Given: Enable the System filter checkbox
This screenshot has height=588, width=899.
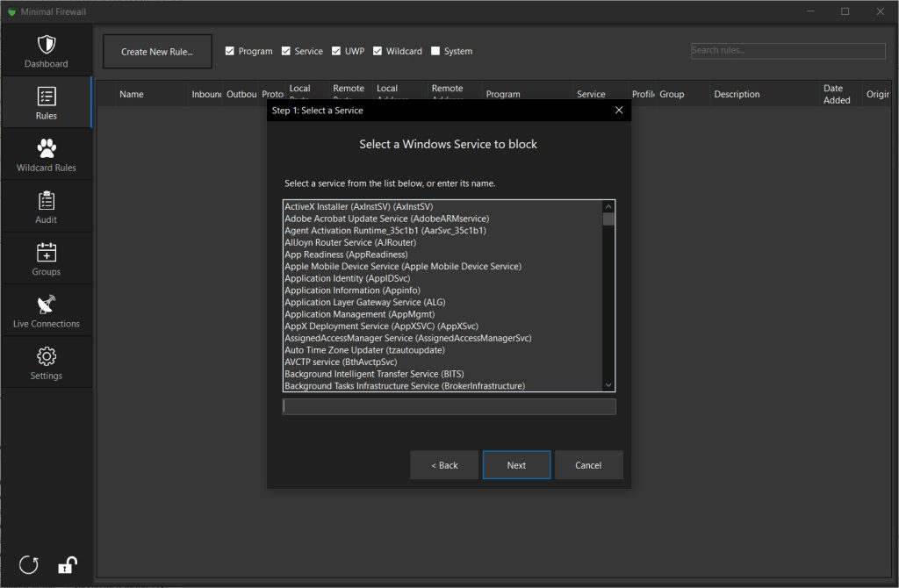Looking at the screenshot, I should 435,51.
